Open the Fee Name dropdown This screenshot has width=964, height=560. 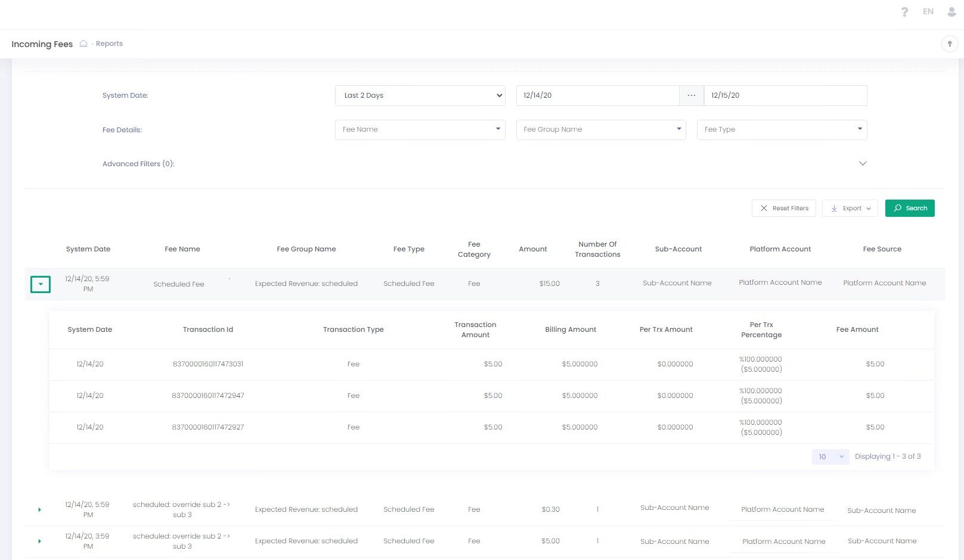pos(420,129)
